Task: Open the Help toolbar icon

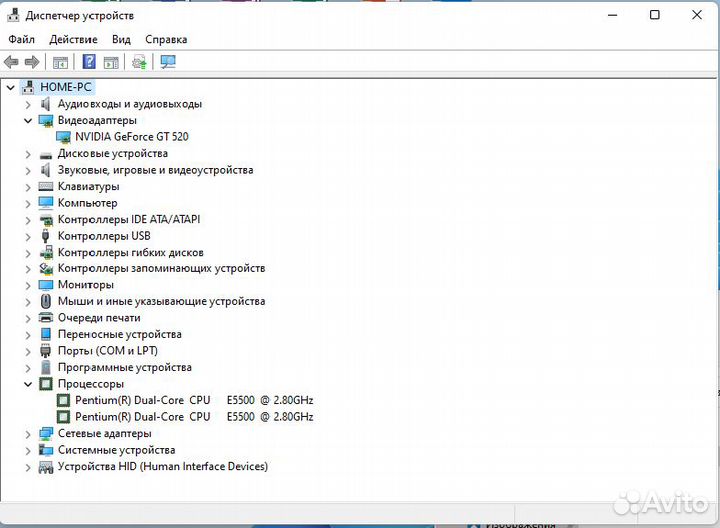Action: pyautogui.click(x=89, y=62)
